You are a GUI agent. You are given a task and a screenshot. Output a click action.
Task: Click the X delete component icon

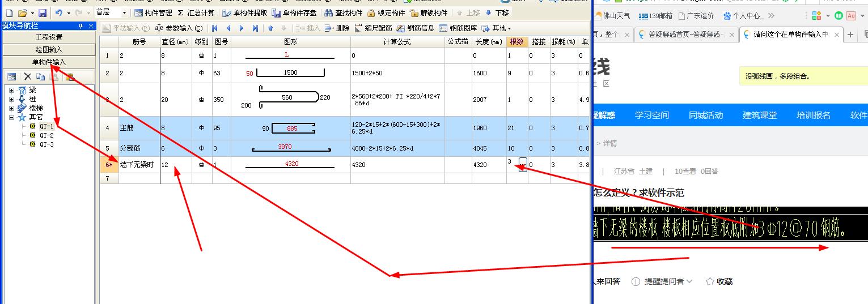click(x=27, y=77)
